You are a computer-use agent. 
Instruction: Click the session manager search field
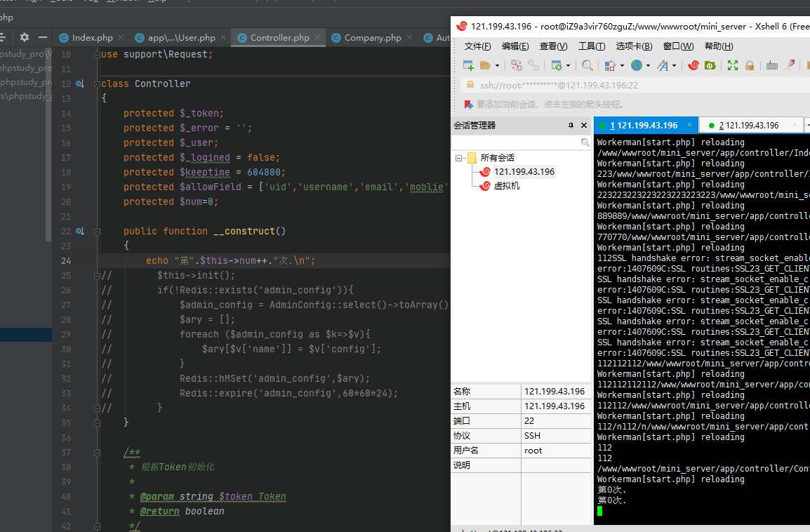(x=515, y=142)
